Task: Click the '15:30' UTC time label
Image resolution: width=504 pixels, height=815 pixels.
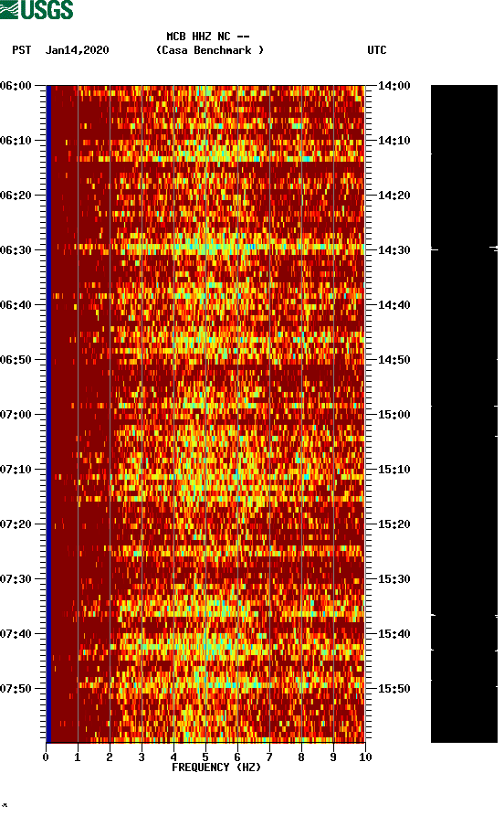Action: coord(394,579)
